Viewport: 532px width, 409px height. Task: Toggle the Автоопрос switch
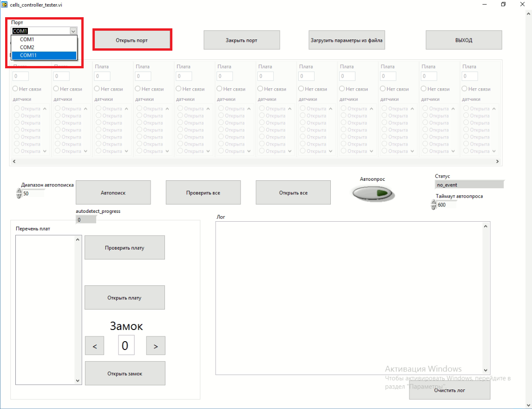[x=373, y=193]
